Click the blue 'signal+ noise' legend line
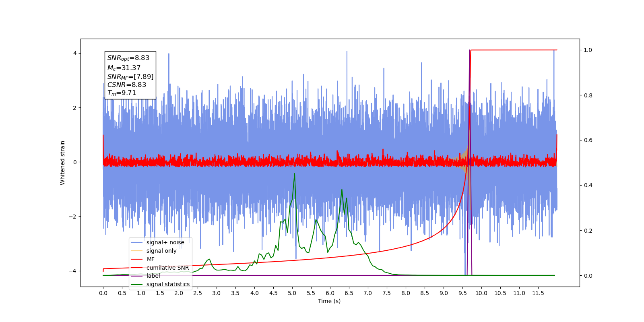 coord(137,242)
